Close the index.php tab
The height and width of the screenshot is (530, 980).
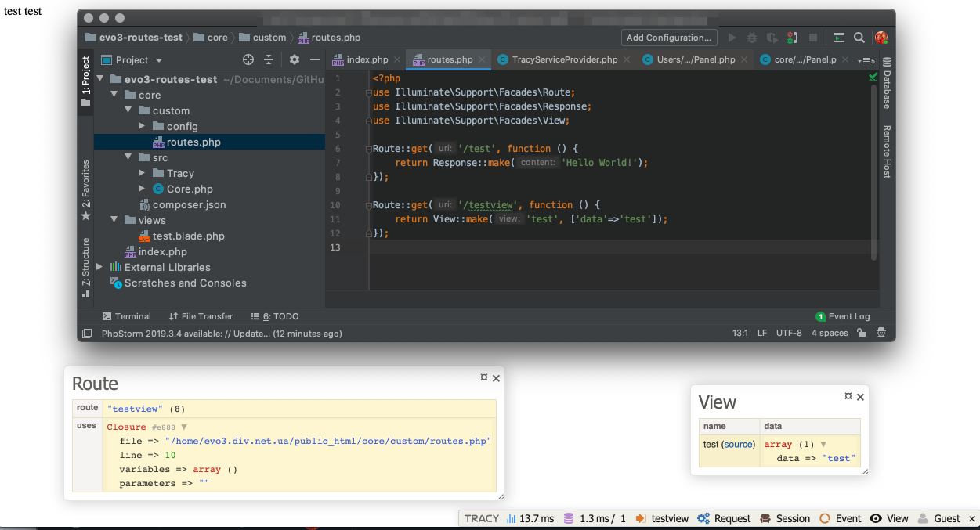tap(397, 59)
